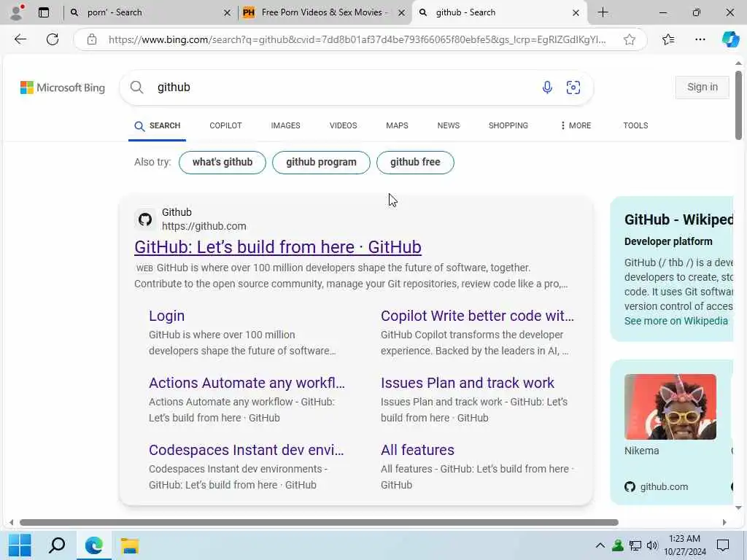Image resolution: width=747 pixels, height=560 pixels.
Task: Open Copilot sidebar icon
Action: point(730,39)
